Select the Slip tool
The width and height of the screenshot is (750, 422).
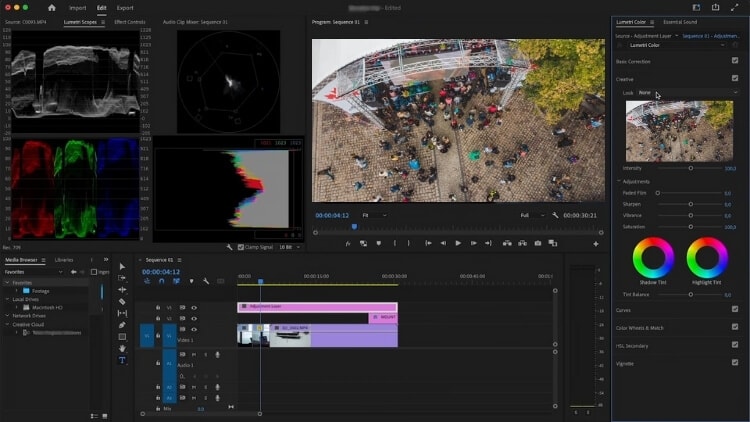point(122,313)
